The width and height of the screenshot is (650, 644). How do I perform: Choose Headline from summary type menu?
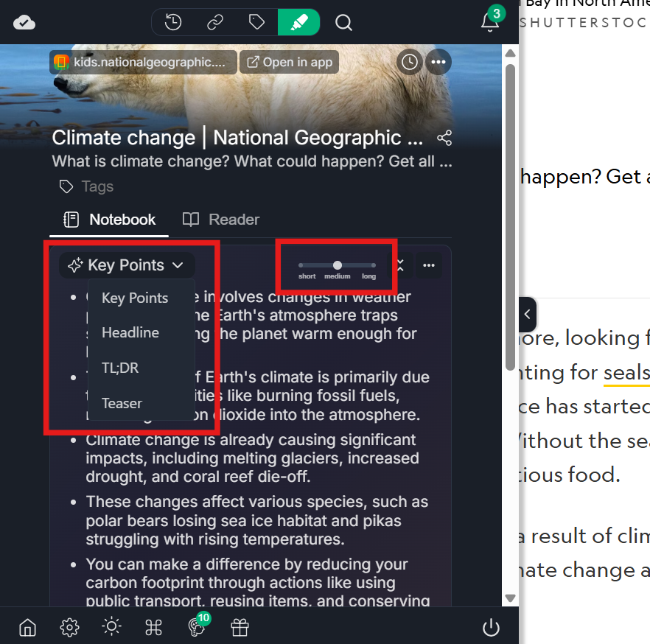130,333
